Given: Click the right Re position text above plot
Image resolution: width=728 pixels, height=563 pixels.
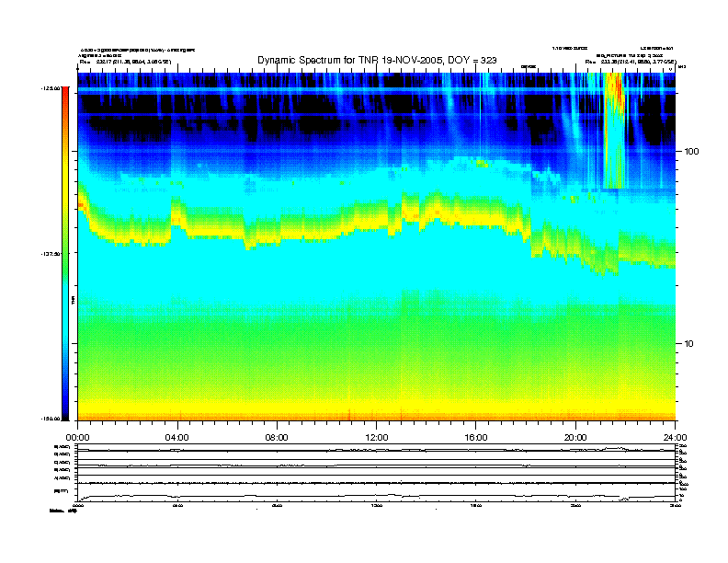Looking at the screenshot, I should [631, 62].
